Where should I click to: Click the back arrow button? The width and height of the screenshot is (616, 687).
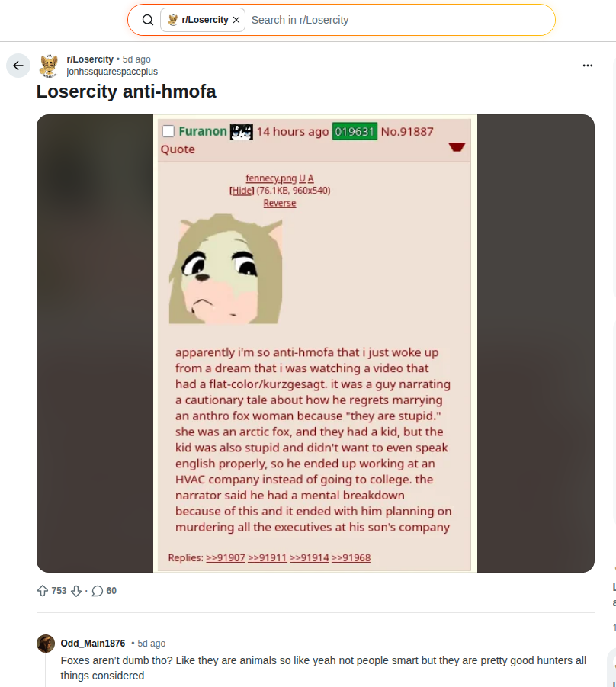tap(18, 66)
